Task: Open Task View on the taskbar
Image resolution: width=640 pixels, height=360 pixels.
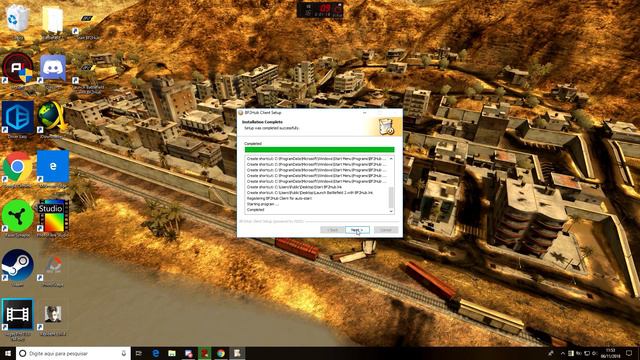Action: pyautogui.click(x=139, y=353)
